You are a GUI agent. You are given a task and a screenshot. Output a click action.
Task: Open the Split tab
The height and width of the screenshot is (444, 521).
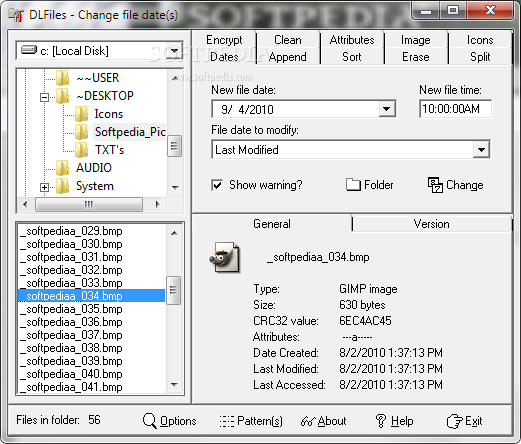tap(480, 57)
